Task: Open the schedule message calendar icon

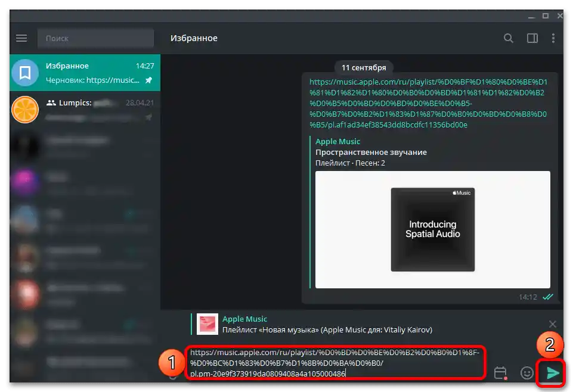Action: [x=500, y=373]
